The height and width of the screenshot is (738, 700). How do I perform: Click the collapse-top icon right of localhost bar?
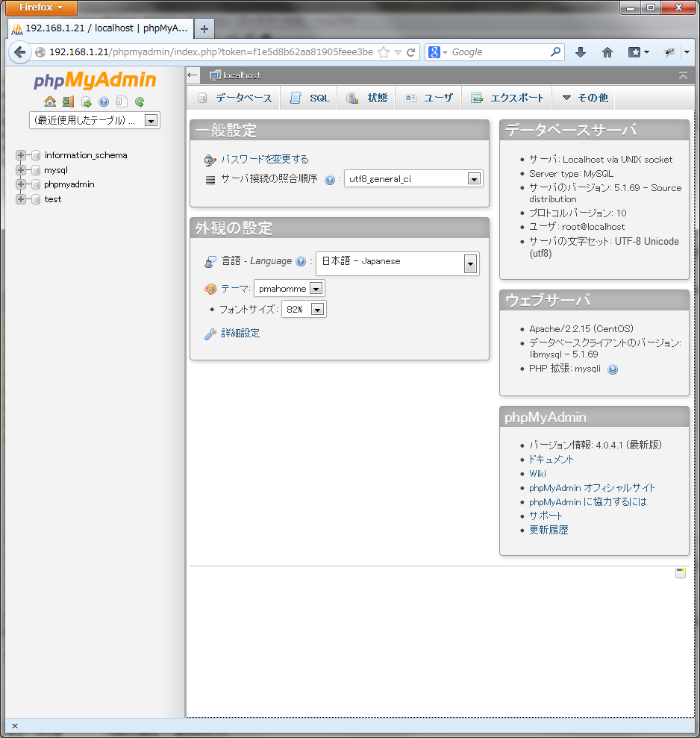point(683,75)
